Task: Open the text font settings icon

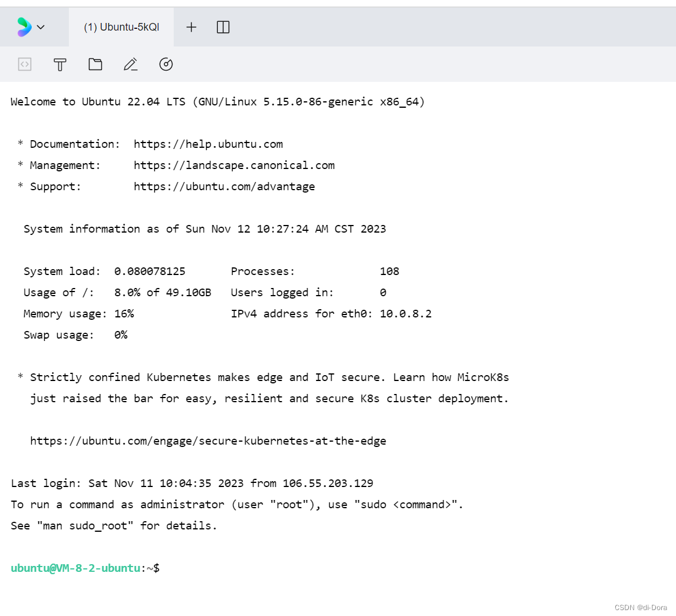Action: (x=60, y=65)
